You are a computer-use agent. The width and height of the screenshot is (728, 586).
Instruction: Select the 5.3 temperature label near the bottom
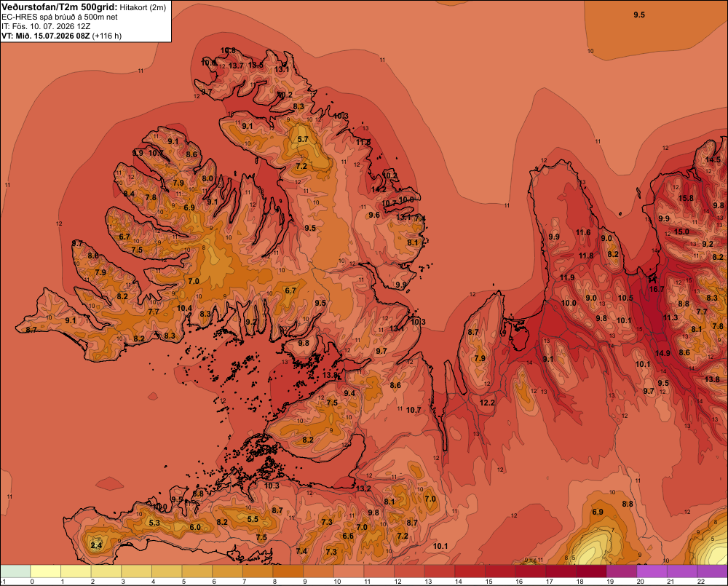point(154,523)
